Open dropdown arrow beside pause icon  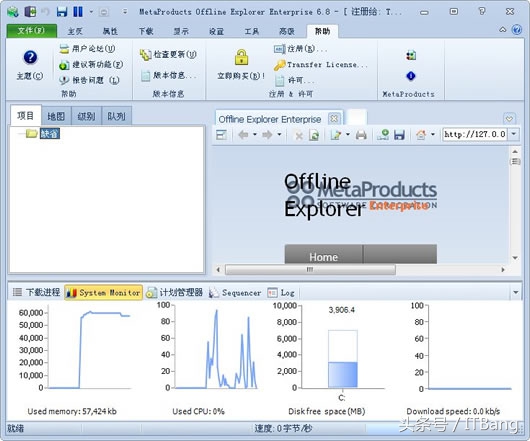91,12
